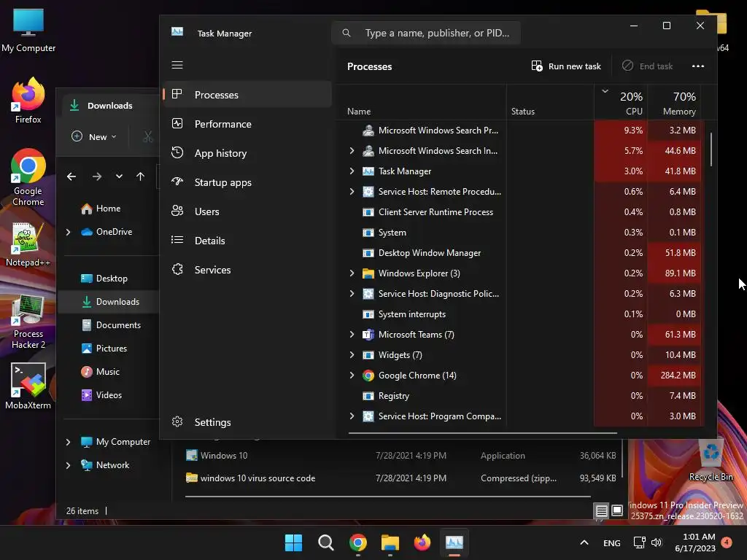Open the three-dot more options menu

(x=698, y=66)
